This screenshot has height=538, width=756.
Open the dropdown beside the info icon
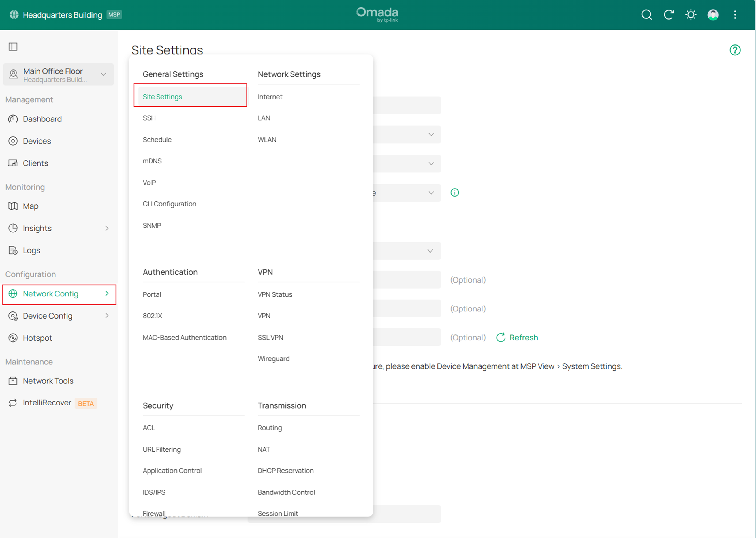click(x=431, y=193)
